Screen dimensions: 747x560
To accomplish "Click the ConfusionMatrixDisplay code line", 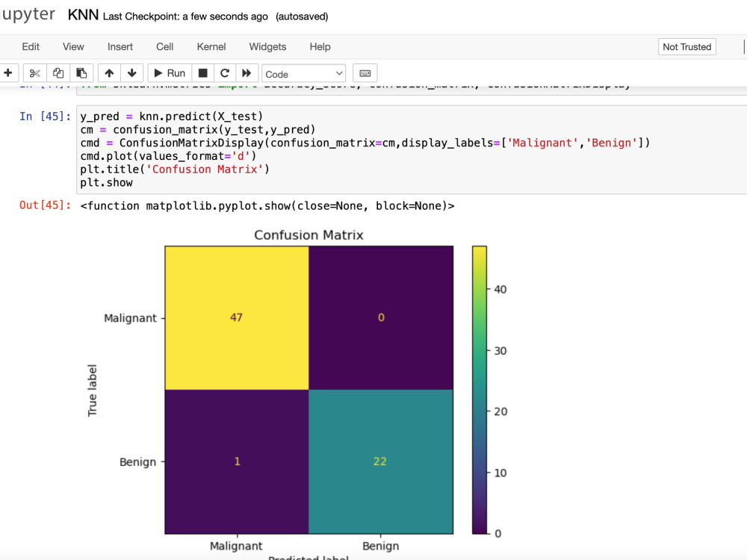I will coord(365,143).
